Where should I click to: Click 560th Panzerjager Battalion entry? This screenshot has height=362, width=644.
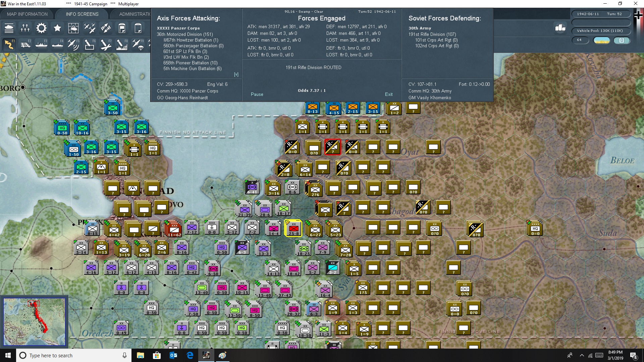click(x=194, y=46)
